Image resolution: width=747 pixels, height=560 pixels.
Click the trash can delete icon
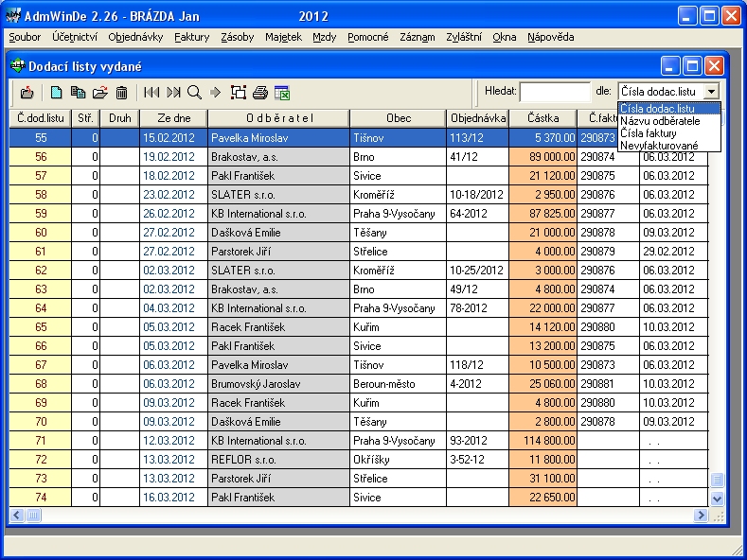tap(121, 93)
